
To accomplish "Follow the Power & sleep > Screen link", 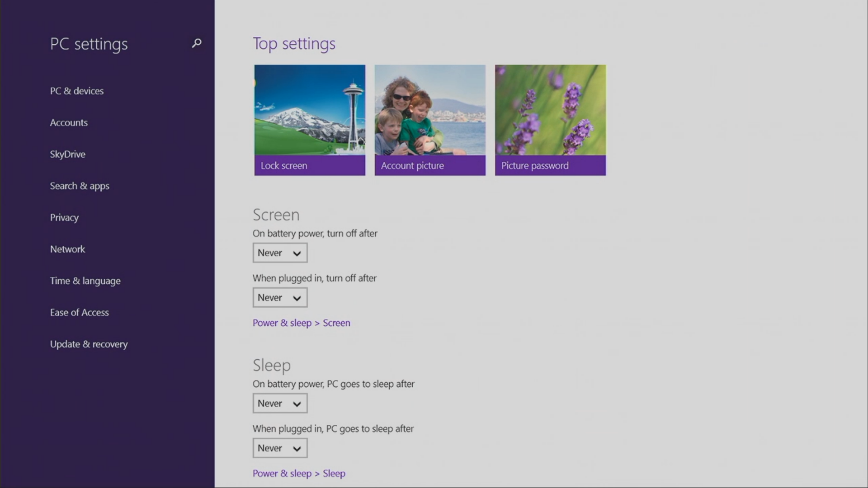I will click(x=301, y=323).
